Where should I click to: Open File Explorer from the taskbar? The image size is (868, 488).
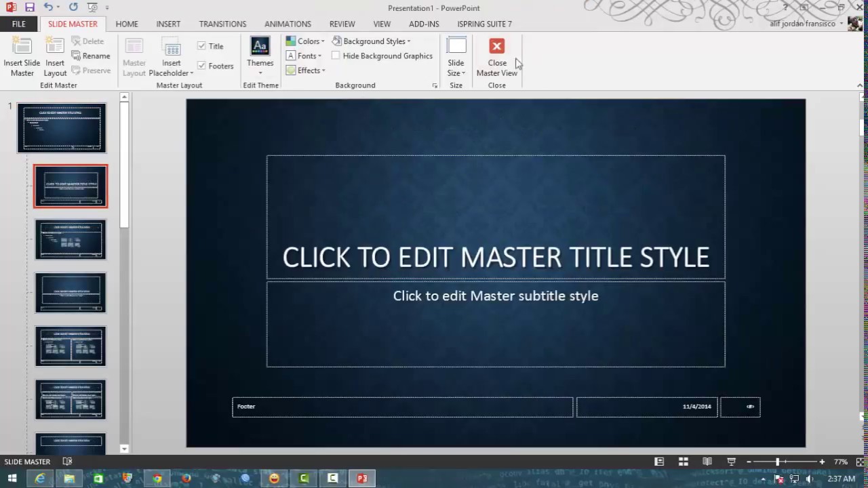click(x=69, y=479)
